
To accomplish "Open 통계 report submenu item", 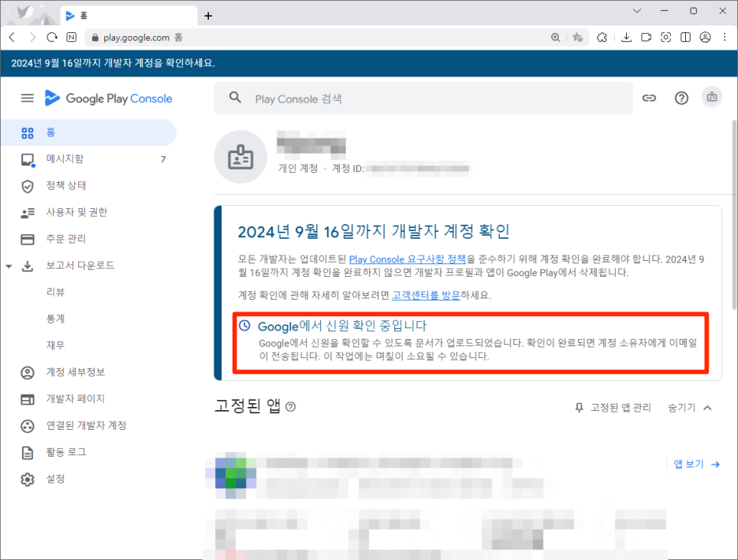I will pyautogui.click(x=55, y=319).
